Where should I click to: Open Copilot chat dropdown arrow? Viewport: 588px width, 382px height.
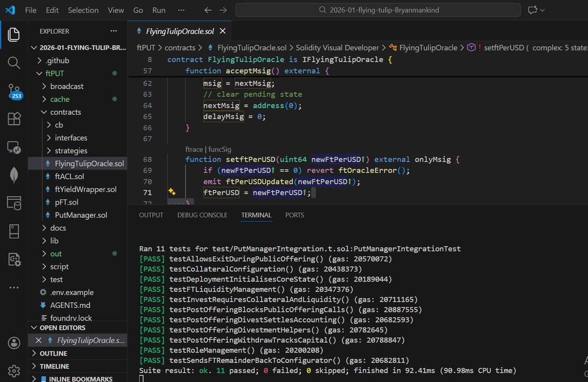[543, 10]
